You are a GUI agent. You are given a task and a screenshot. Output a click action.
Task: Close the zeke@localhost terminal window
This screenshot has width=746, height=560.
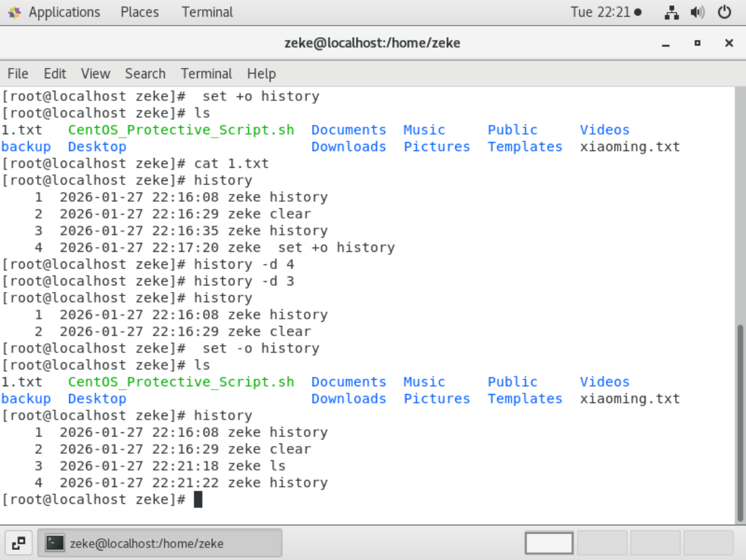tap(729, 44)
